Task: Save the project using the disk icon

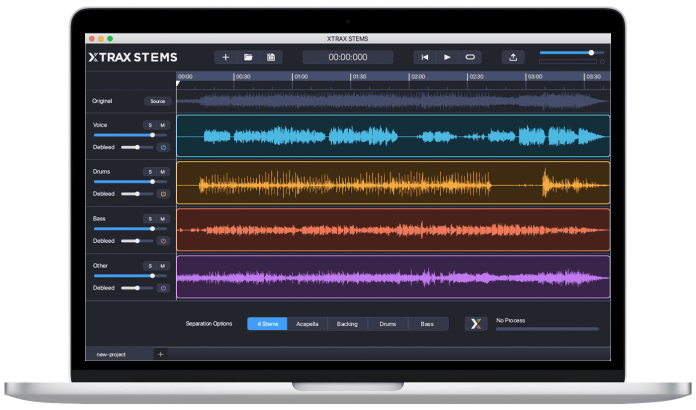Action: click(x=271, y=57)
